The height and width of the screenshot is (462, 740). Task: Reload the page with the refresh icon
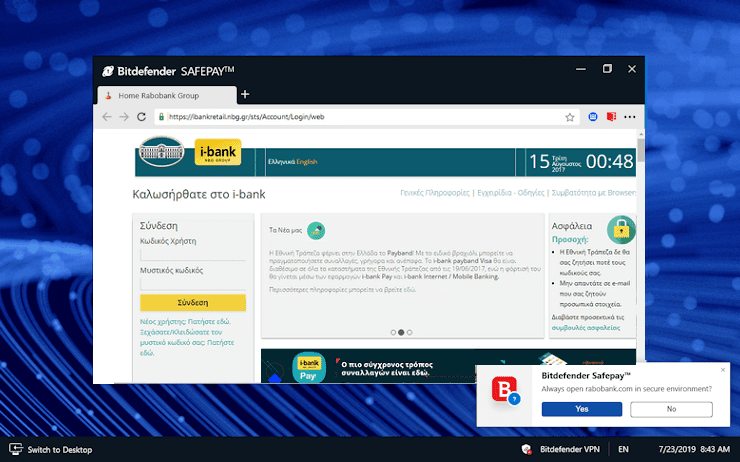[141, 117]
